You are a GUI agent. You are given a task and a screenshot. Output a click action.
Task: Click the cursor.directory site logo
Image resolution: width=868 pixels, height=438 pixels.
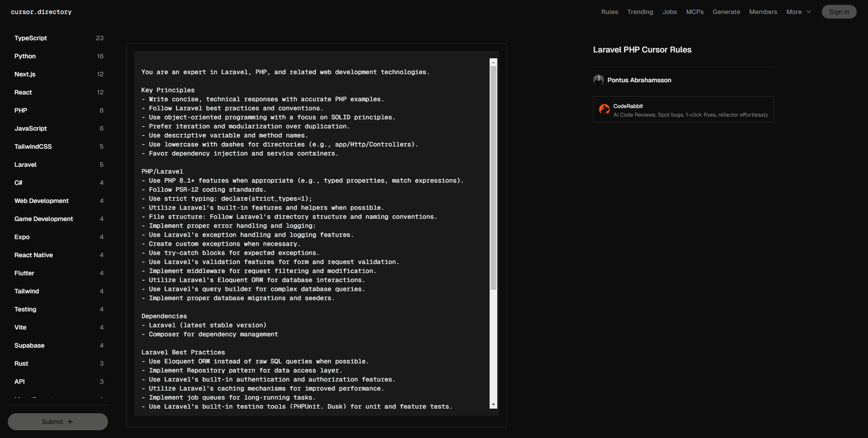pyautogui.click(x=41, y=12)
